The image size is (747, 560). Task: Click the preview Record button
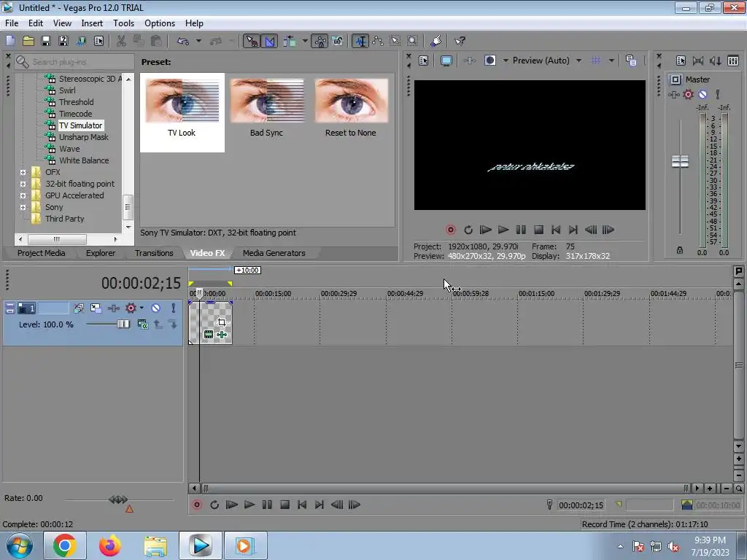pyautogui.click(x=451, y=230)
